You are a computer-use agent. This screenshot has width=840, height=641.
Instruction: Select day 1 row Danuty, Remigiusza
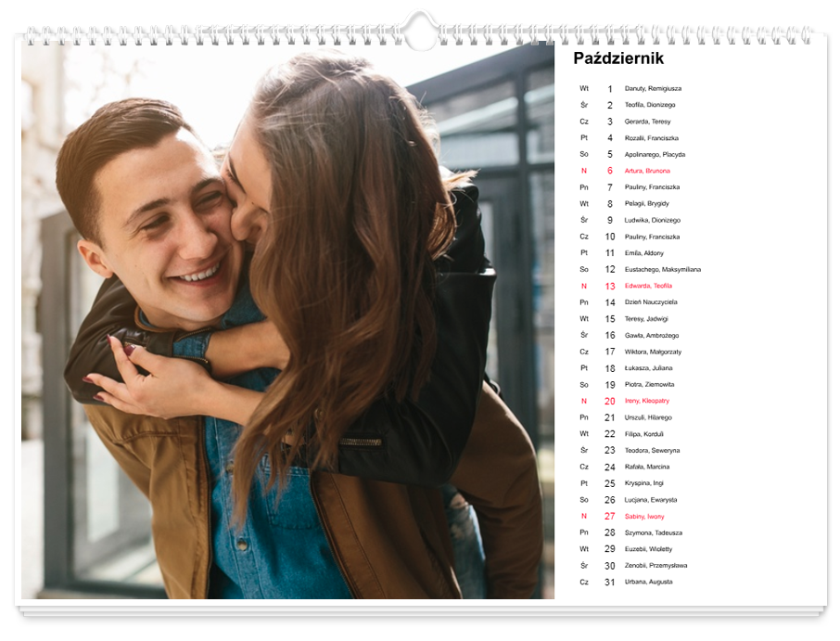[x=653, y=89]
